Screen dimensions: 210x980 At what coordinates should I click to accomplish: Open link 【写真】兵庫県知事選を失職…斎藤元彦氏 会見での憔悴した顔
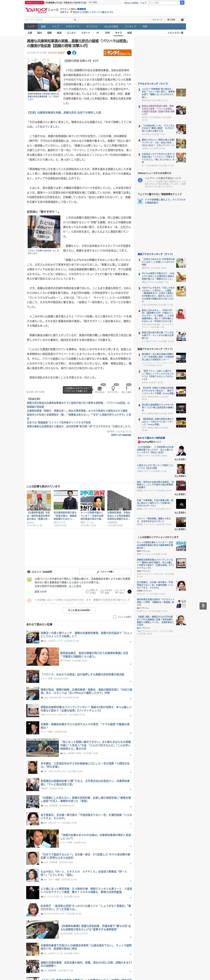coord(64,113)
